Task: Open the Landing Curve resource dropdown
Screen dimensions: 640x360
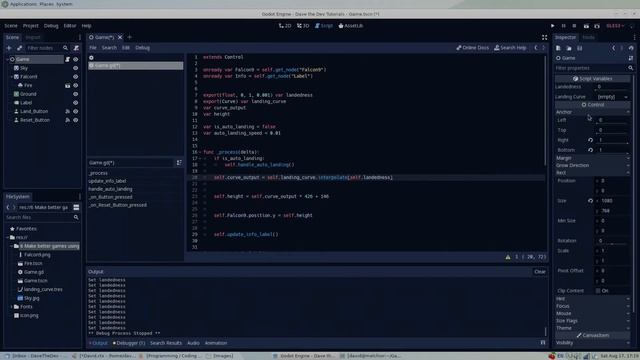Action: [x=612, y=97]
